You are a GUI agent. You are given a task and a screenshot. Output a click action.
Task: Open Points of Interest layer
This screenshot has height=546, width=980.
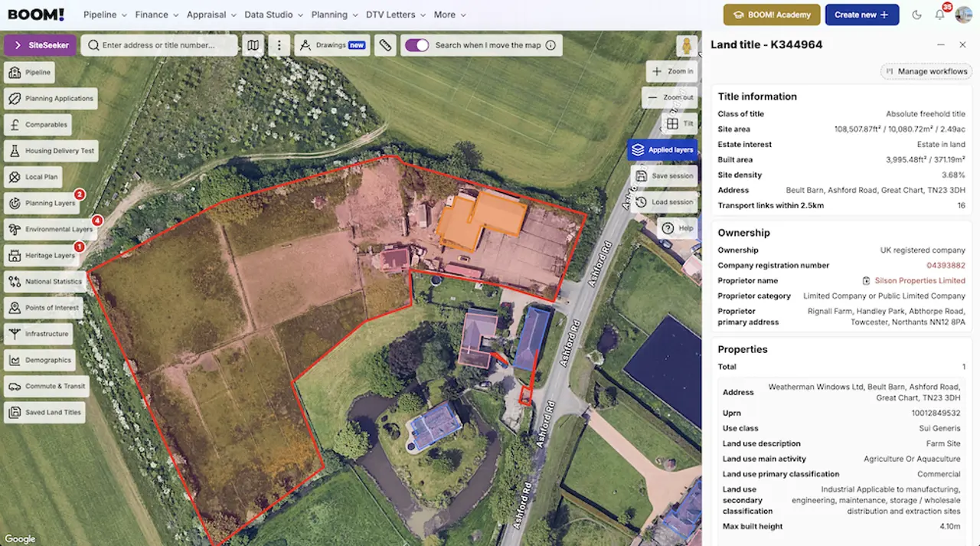pyautogui.click(x=44, y=307)
